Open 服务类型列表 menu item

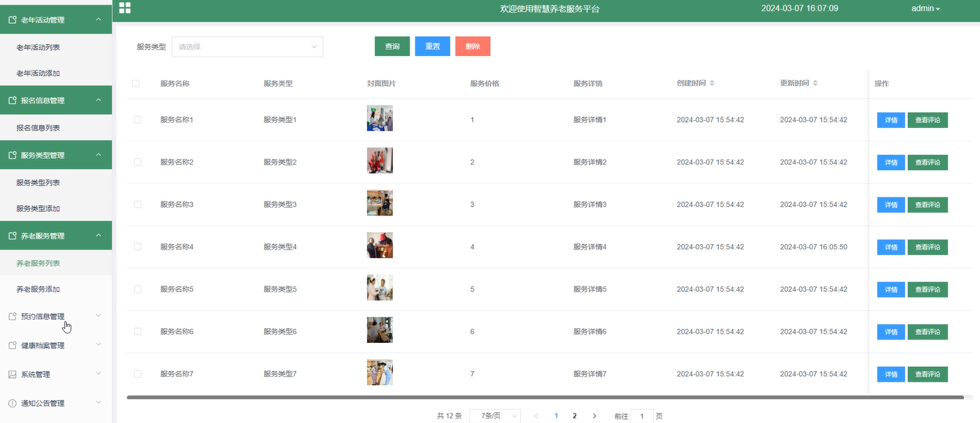point(56,183)
